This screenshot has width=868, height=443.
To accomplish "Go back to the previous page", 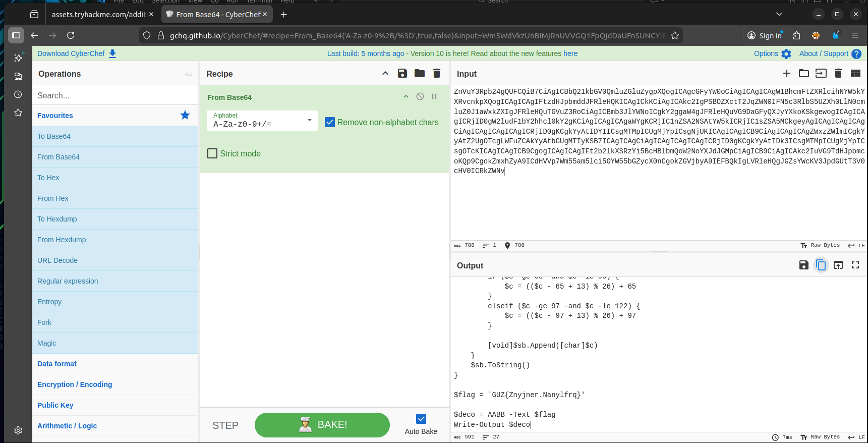I will (x=34, y=35).
